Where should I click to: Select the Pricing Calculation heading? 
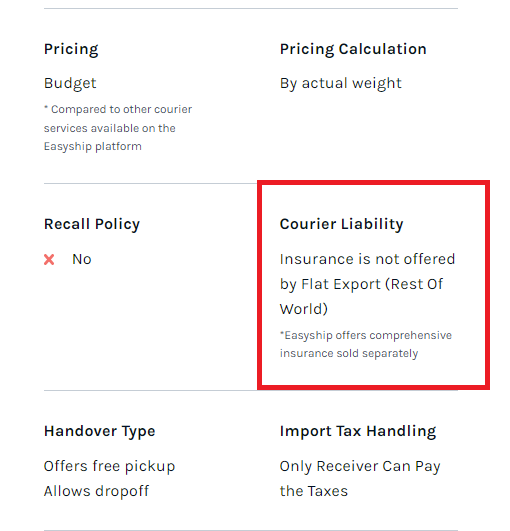point(353,49)
